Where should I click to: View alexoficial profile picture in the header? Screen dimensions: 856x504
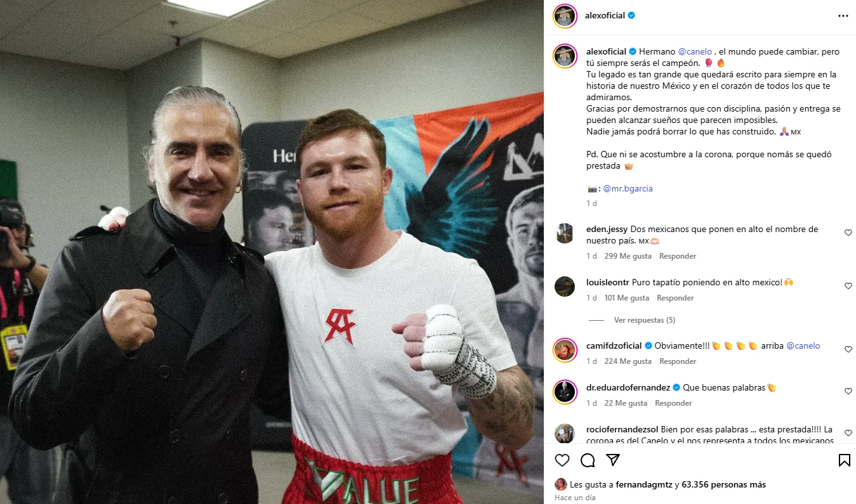[565, 16]
